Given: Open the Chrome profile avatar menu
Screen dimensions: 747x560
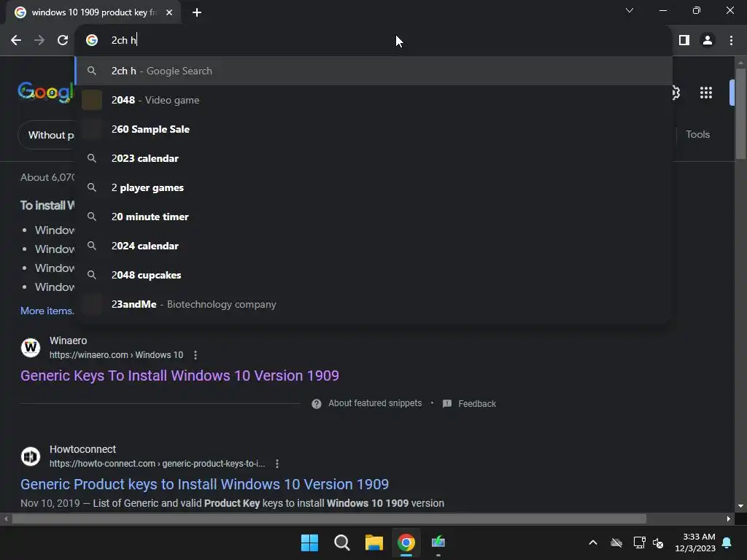Looking at the screenshot, I should (708, 41).
